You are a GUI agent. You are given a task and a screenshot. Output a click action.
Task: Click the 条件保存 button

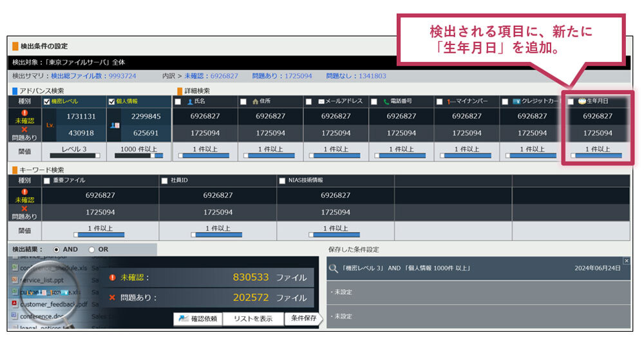pos(303,318)
